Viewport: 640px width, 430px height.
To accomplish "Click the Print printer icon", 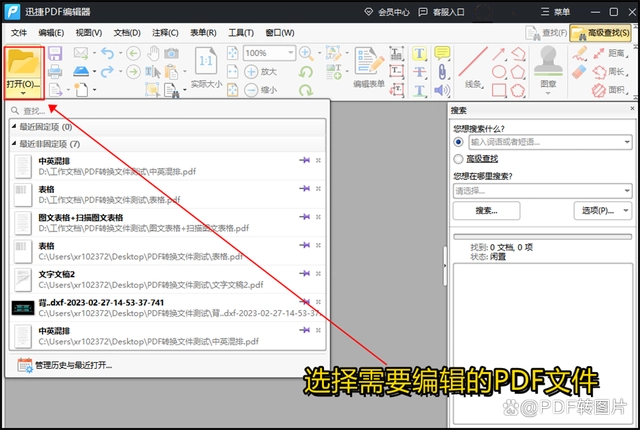I will tap(55, 72).
